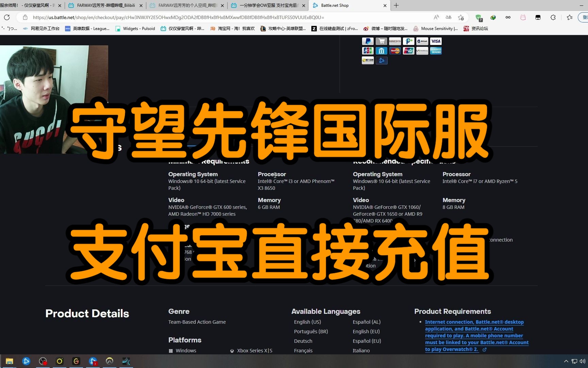Open the pink cat extension
The width and height of the screenshot is (588, 368).
(x=523, y=17)
